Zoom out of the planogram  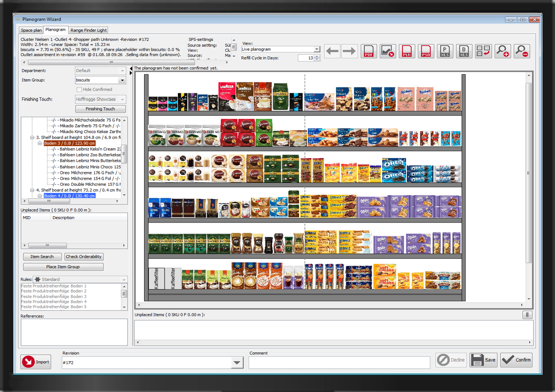coord(522,51)
